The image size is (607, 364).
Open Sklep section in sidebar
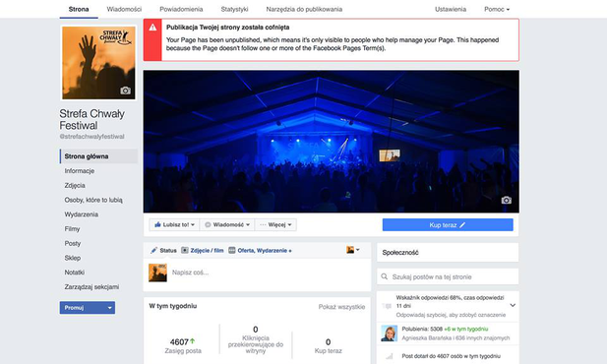[x=73, y=258]
